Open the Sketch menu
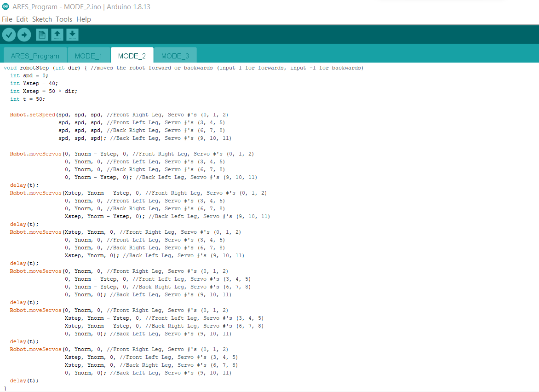The image size is (539, 392). point(42,19)
